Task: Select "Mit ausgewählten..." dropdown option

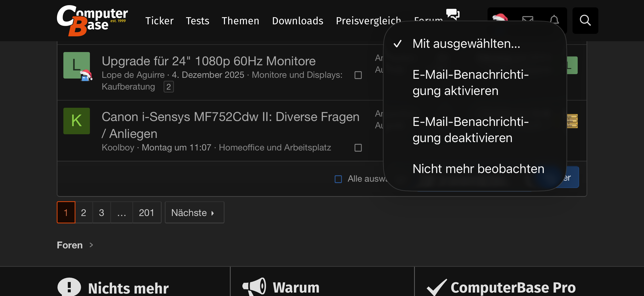Action: pyautogui.click(x=466, y=44)
